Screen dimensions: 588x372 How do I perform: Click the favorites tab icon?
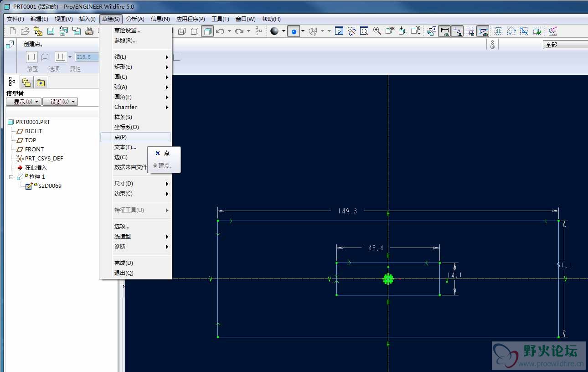[41, 82]
